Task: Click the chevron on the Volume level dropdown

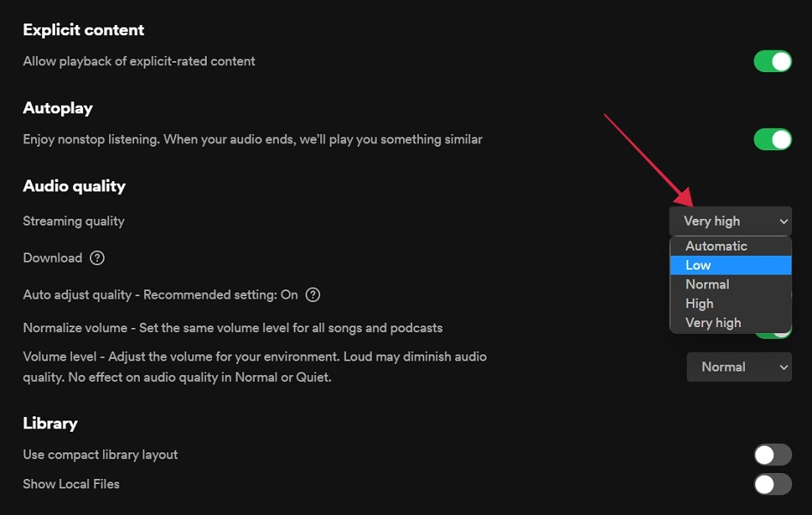Action: click(x=784, y=367)
